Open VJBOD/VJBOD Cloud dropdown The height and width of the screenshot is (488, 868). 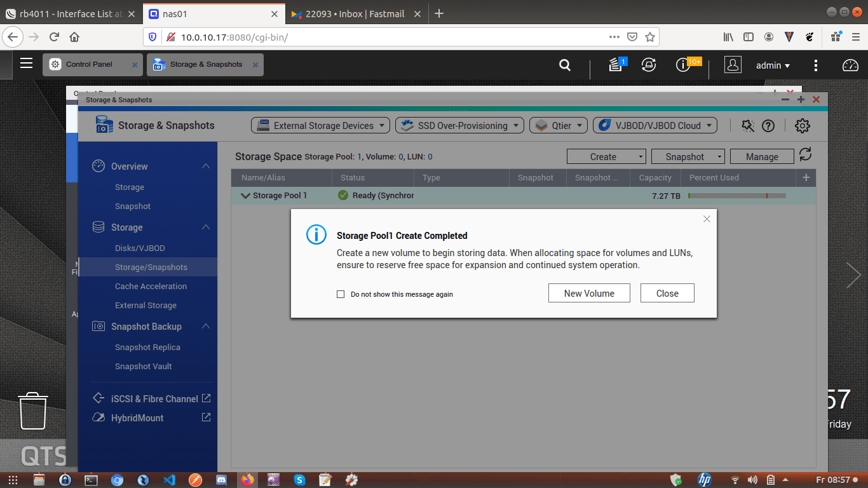click(x=654, y=126)
